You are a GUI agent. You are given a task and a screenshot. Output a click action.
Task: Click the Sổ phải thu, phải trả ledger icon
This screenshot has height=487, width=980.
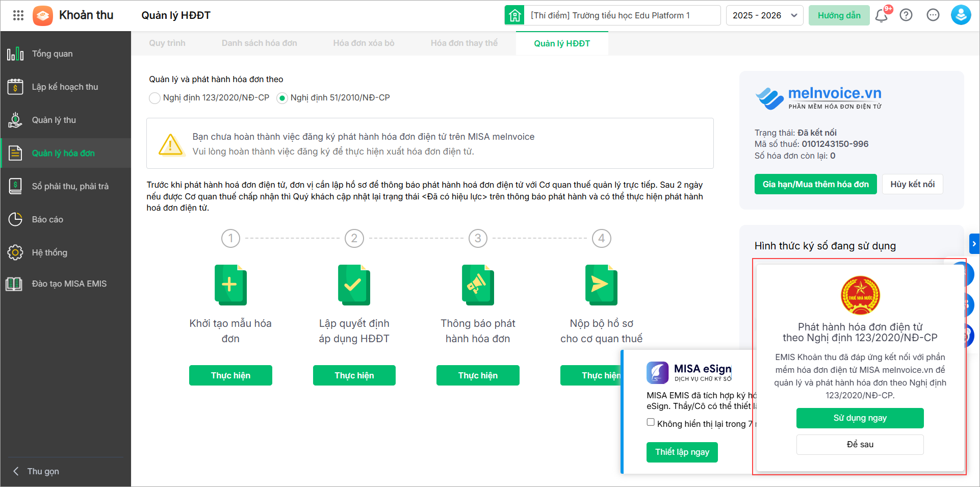[15, 186]
